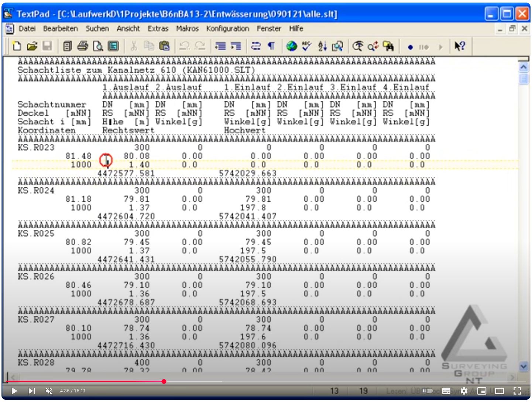Image resolution: width=532 pixels, height=402 pixels.
Task: Open video settings gear menu
Action: pyautogui.click(x=464, y=391)
